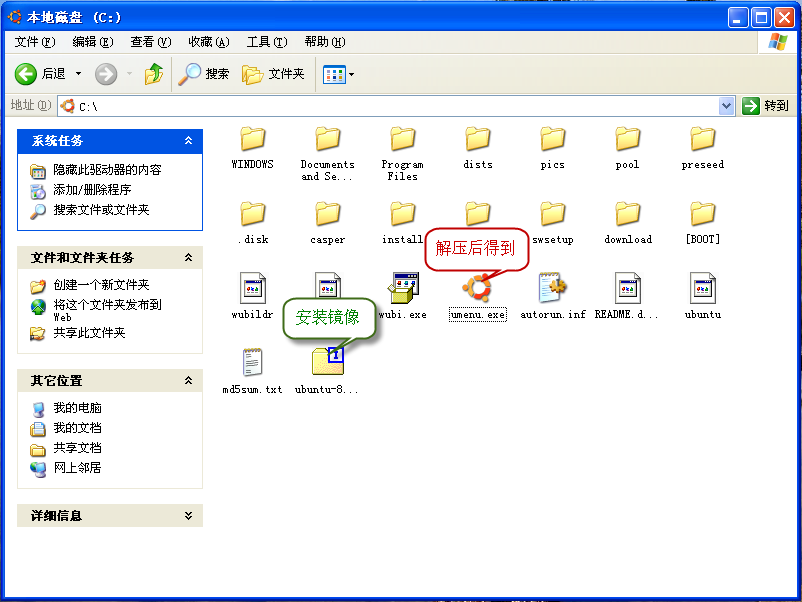Open the 工具(T) menu

tap(266, 42)
